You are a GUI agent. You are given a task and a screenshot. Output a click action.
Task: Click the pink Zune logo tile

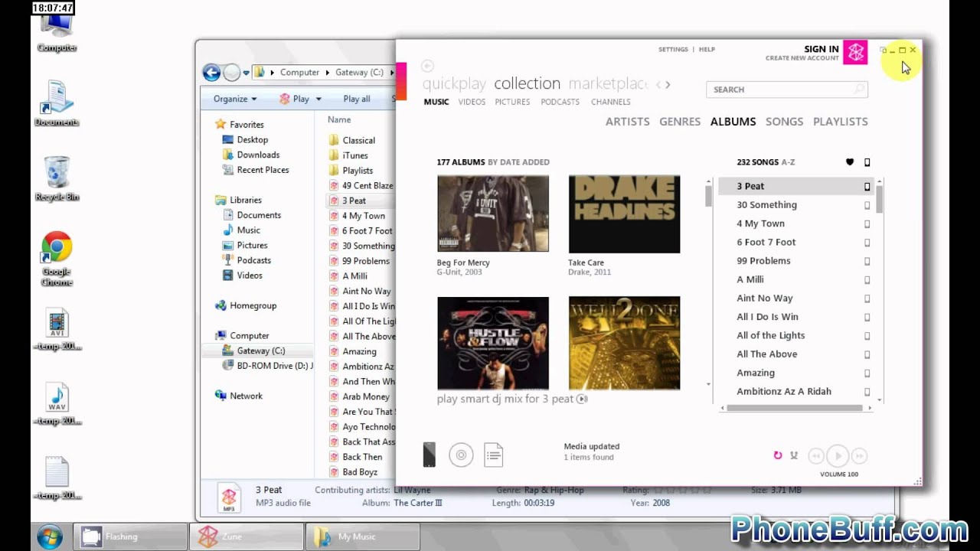coord(855,52)
